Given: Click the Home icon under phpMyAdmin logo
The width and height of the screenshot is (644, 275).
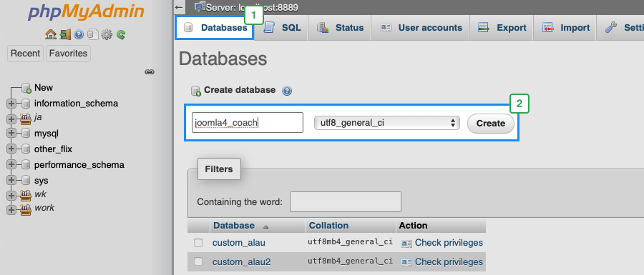Looking at the screenshot, I should tap(51, 34).
